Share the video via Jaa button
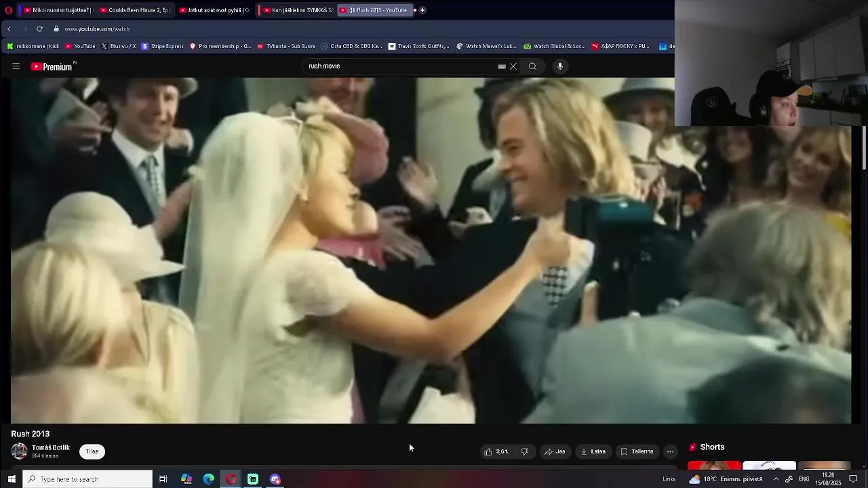The width and height of the screenshot is (868, 488). pos(555,451)
